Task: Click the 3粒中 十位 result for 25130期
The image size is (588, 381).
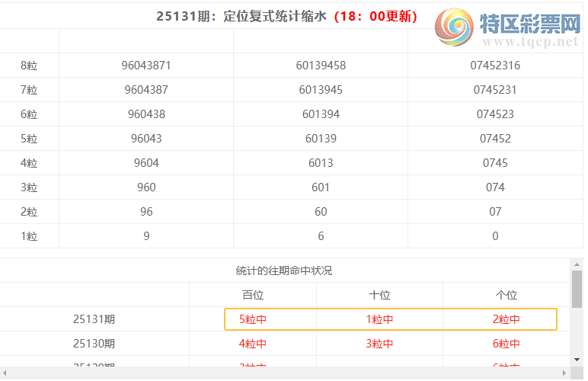Action: click(379, 344)
